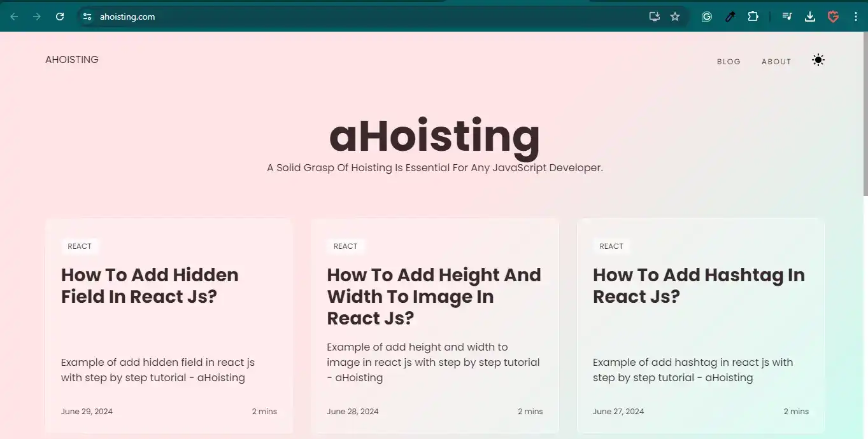Open the Extensions puzzle piece menu
This screenshot has height=439, width=868.
[x=753, y=17]
